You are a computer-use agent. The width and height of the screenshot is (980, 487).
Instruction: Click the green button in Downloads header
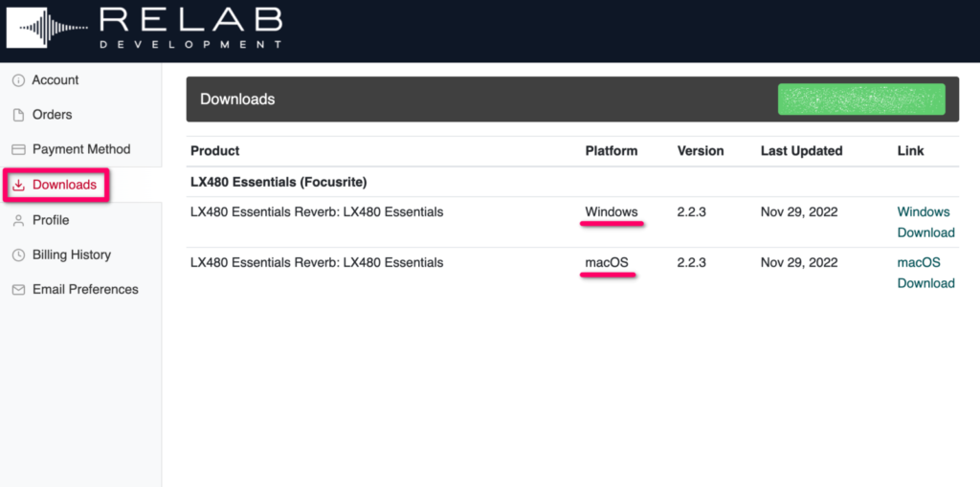[861, 100]
